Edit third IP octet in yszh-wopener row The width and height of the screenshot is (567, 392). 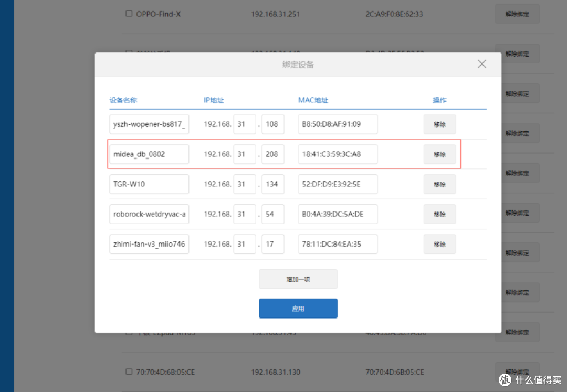click(245, 124)
